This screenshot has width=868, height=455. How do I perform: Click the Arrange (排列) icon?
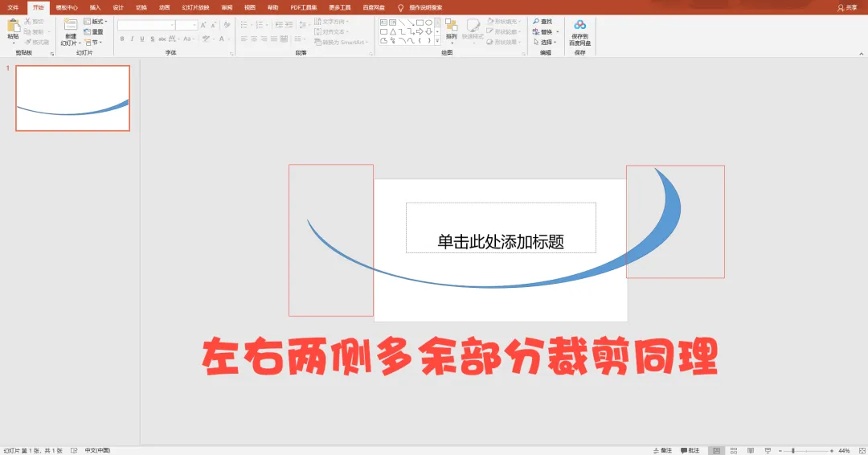click(452, 25)
